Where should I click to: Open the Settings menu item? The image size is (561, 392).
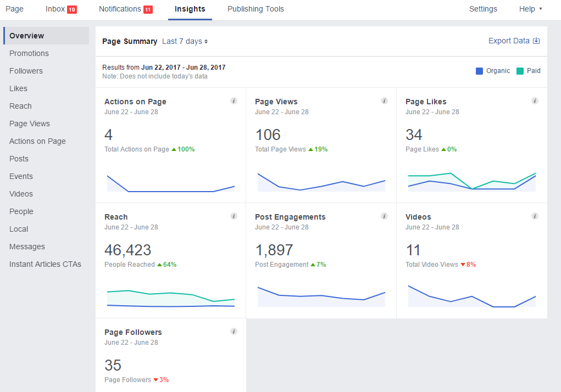click(483, 9)
